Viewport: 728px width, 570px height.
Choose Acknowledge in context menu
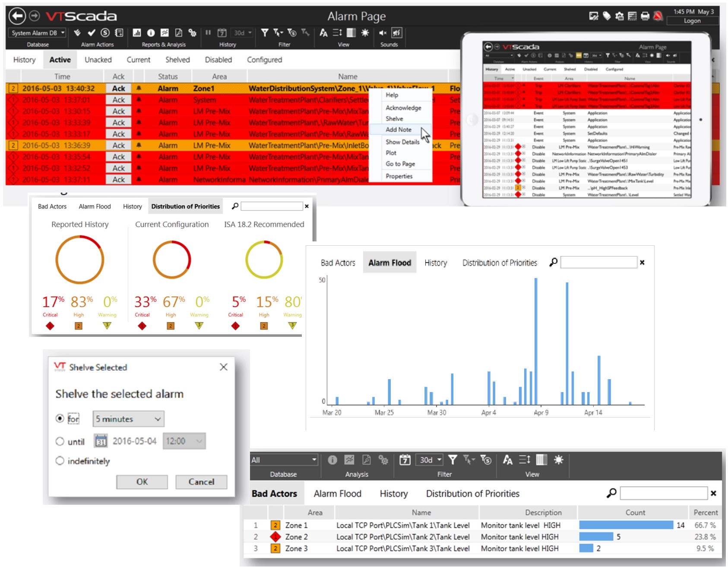coord(403,108)
